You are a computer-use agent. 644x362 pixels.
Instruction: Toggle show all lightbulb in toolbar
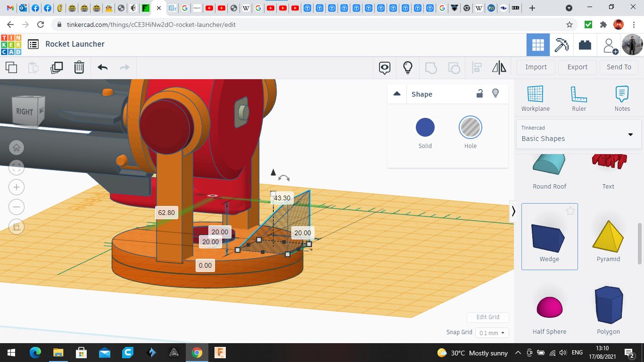tap(408, 67)
